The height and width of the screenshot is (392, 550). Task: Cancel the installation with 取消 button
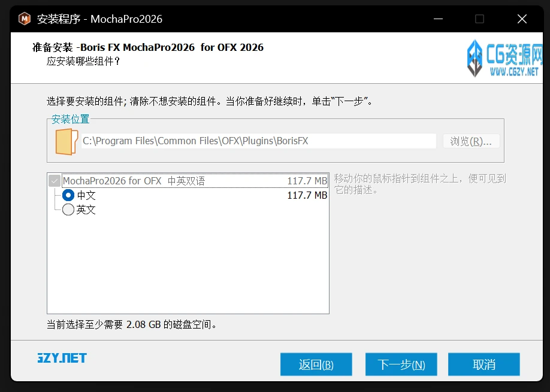483,364
